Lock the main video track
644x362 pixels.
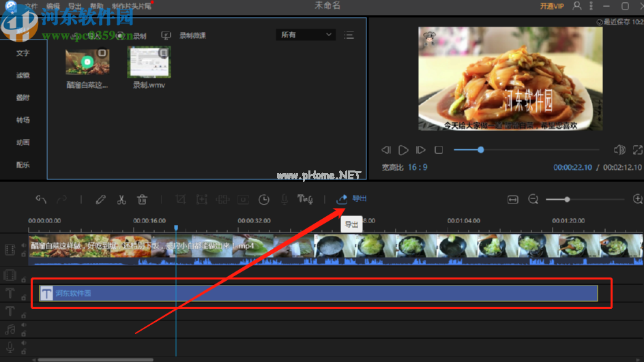(x=24, y=254)
